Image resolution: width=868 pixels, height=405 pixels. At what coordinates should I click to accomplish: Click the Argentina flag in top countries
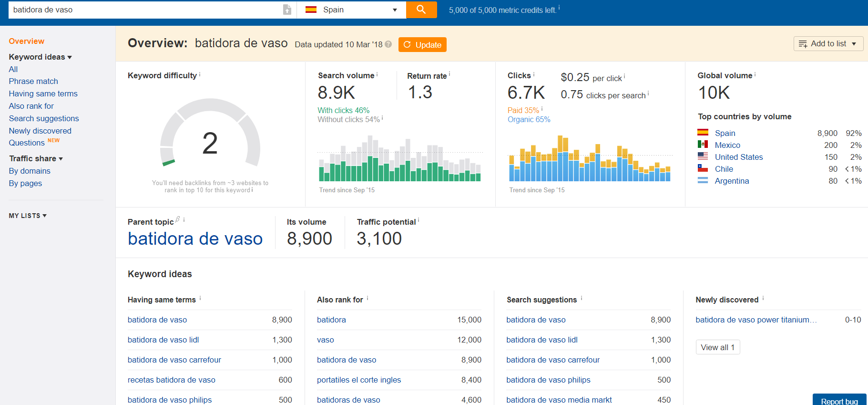click(x=703, y=180)
